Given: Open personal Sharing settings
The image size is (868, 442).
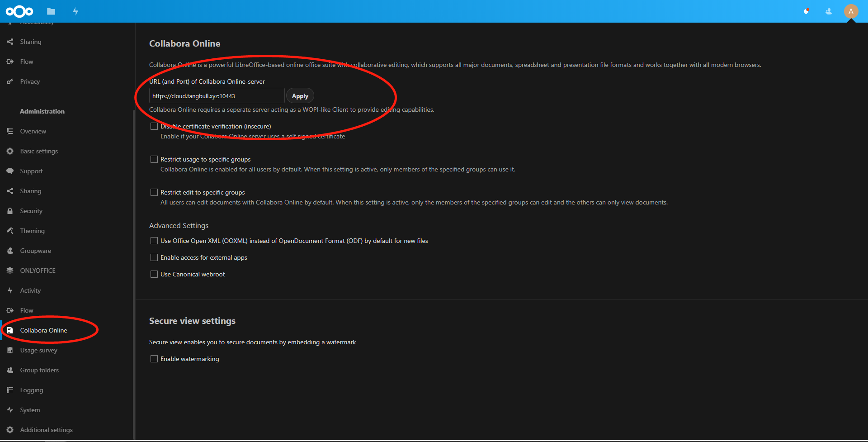Looking at the screenshot, I should point(31,42).
